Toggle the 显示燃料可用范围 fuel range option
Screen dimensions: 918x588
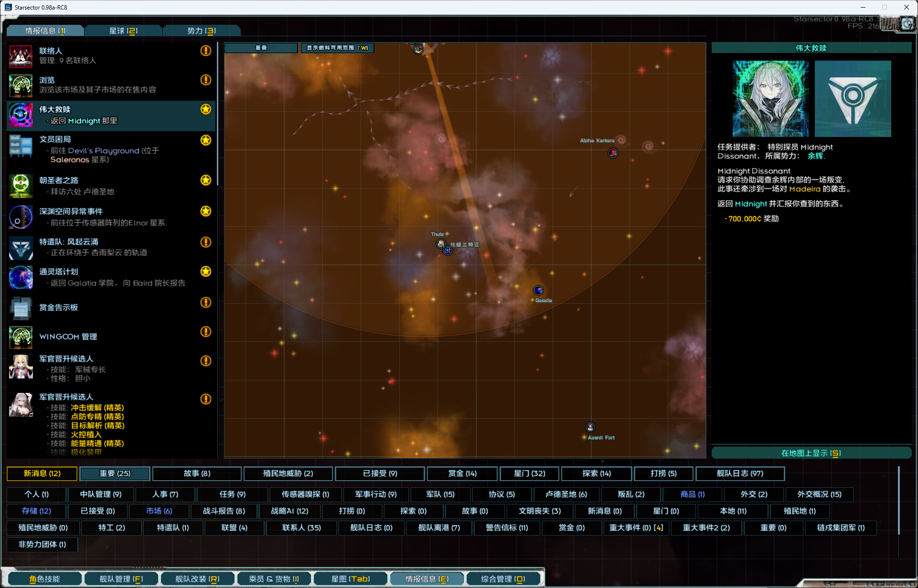click(x=337, y=48)
